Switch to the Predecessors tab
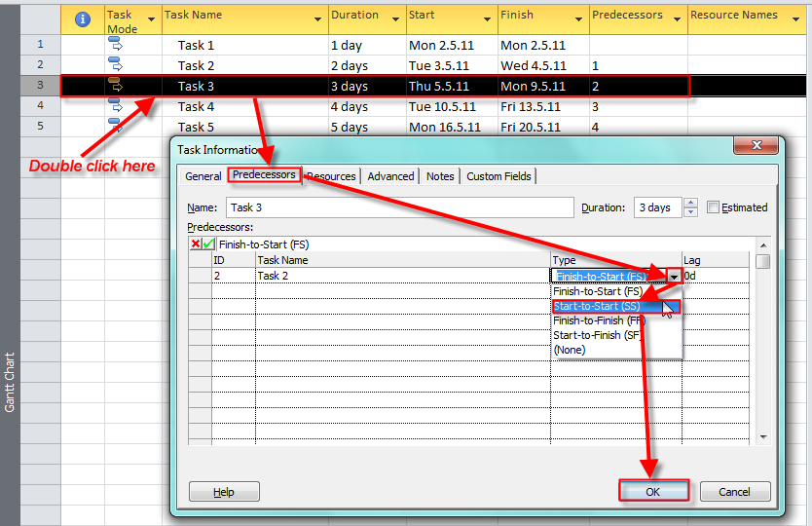The height and width of the screenshot is (526, 812). pos(265,175)
